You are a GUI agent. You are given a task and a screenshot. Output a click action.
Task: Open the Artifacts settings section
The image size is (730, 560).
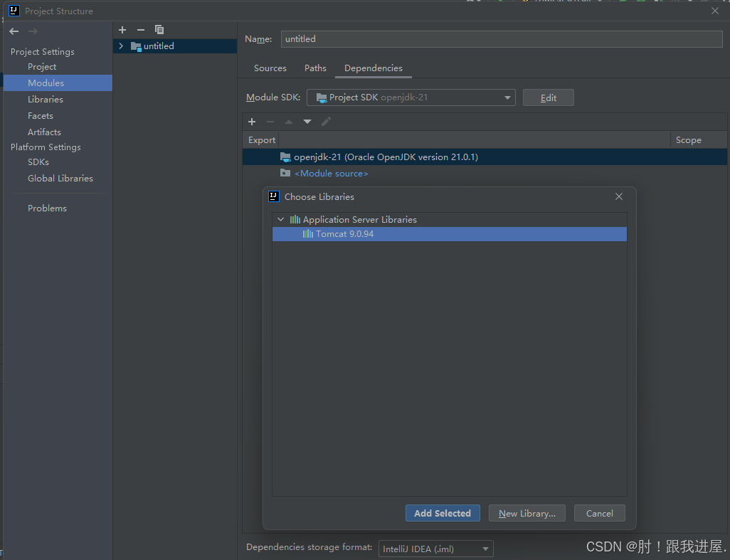click(44, 132)
